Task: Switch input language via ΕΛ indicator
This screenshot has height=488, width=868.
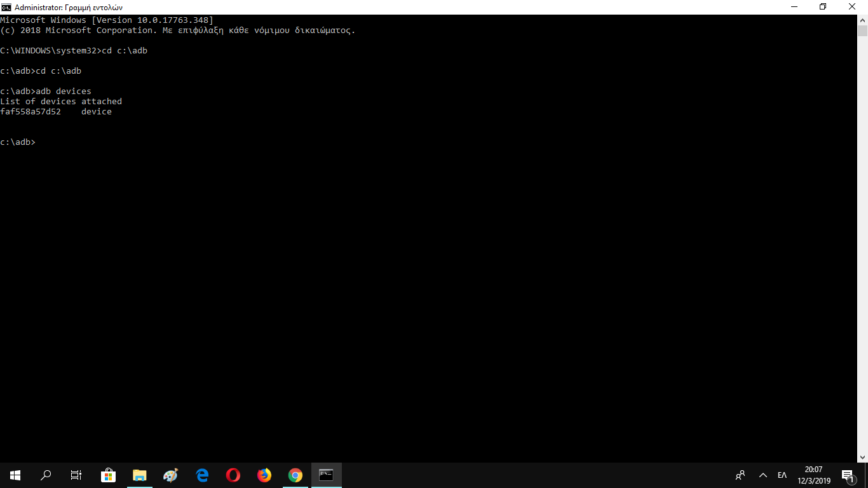Action: 782,475
